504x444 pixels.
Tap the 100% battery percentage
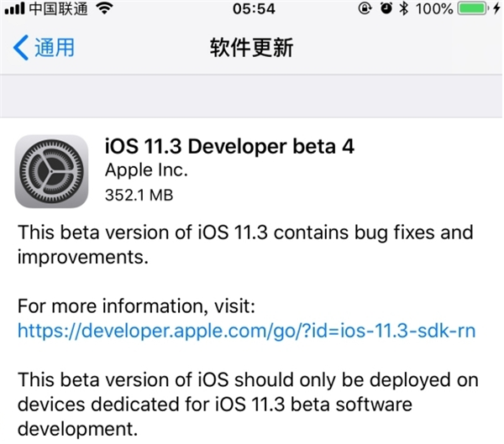(434, 9)
